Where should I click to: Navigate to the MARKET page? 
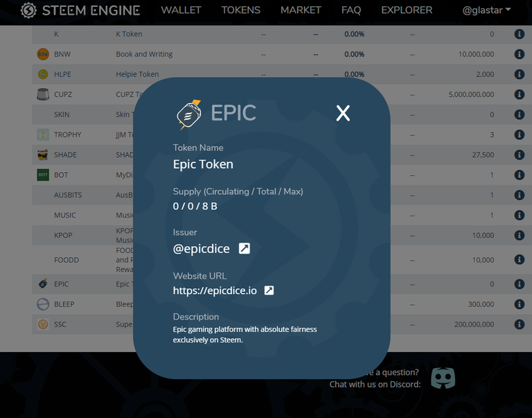click(x=301, y=10)
